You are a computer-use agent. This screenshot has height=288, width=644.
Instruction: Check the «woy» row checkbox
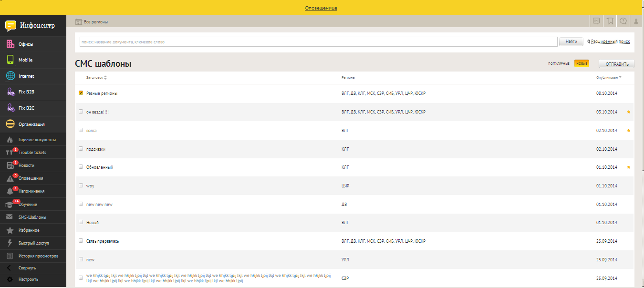[81, 185]
